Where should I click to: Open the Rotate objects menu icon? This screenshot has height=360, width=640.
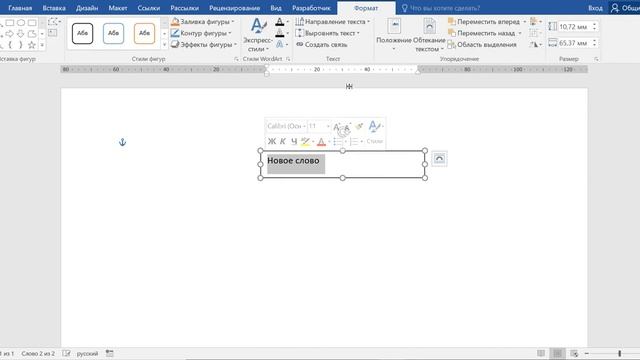(535, 44)
